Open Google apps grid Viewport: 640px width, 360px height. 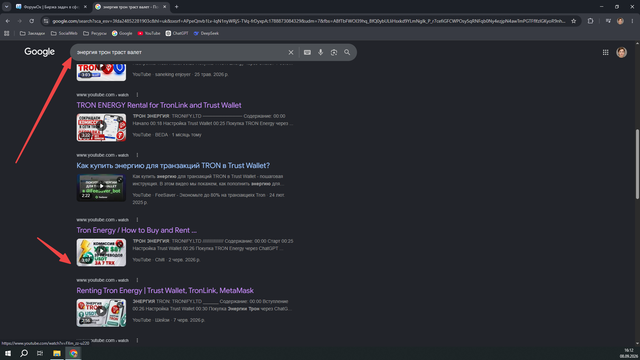point(606,52)
